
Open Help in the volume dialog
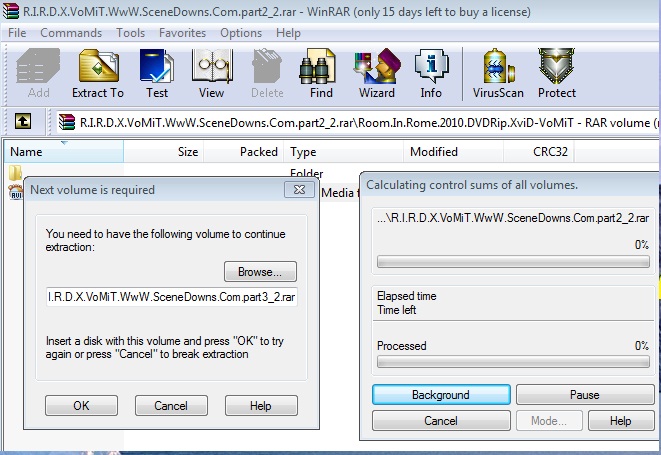[x=261, y=406]
